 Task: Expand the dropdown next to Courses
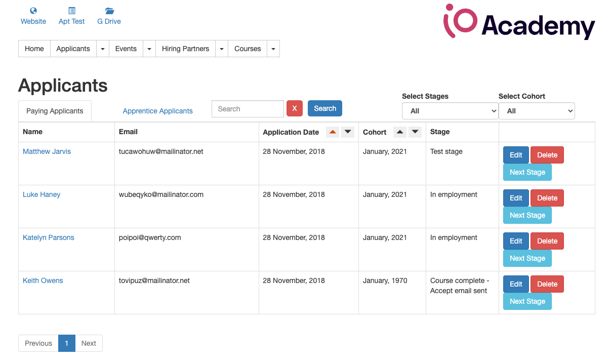(273, 48)
